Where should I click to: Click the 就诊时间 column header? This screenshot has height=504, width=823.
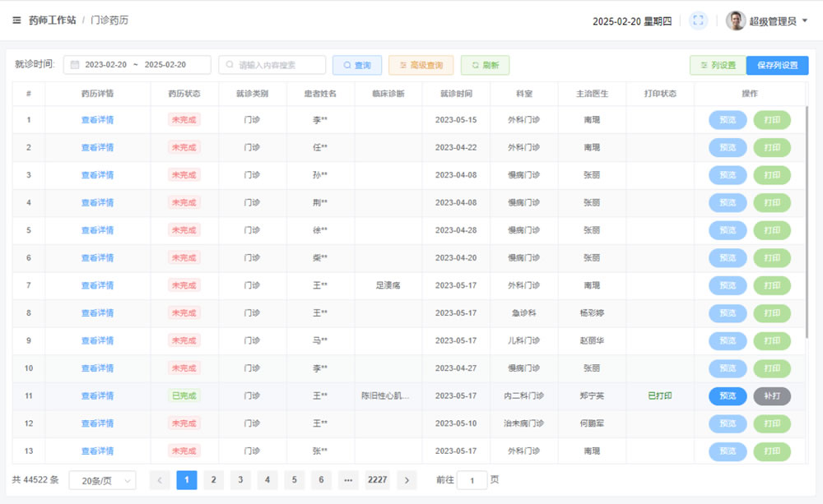point(456,94)
